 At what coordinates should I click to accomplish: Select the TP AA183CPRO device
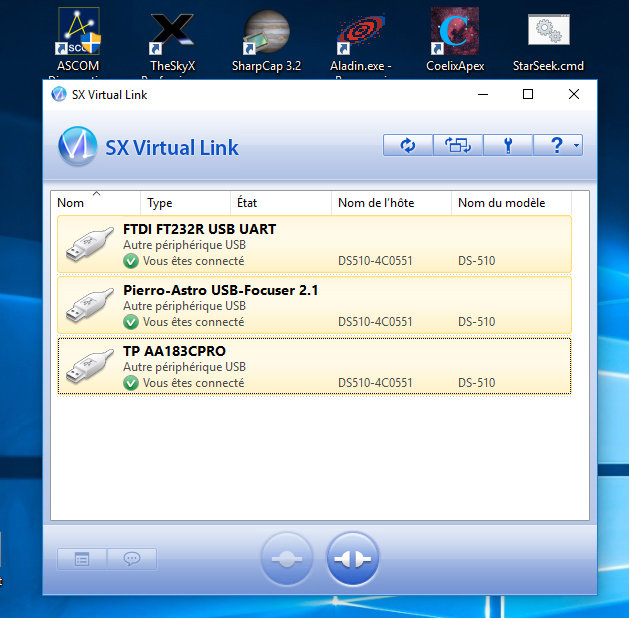point(314,366)
